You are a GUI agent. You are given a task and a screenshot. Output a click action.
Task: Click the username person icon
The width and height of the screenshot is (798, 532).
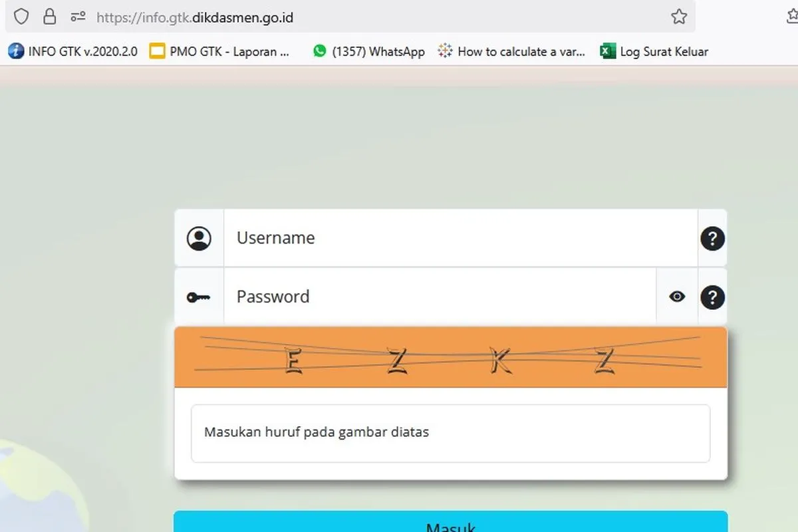pos(198,237)
